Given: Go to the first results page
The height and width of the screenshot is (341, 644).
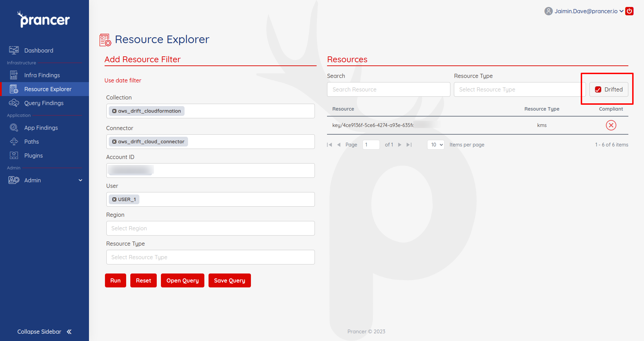Looking at the screenshot, I should point(329,145).
